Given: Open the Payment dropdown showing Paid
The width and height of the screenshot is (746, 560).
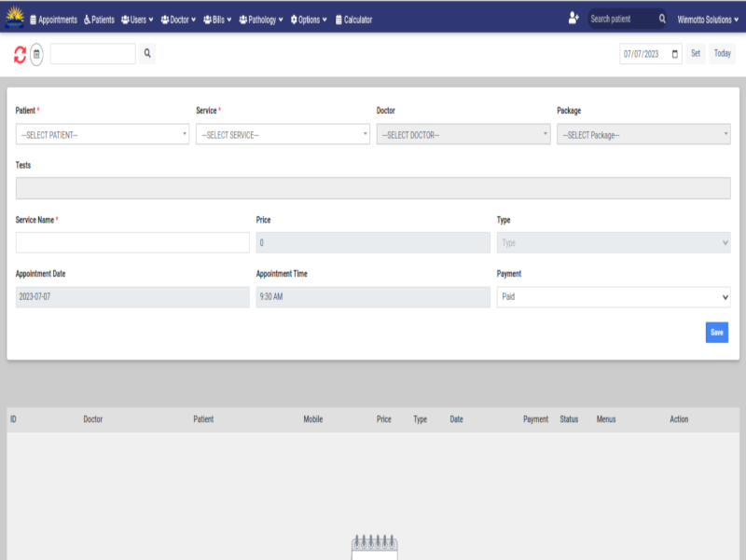Looking at the screenshot, I should pos(613,296).
